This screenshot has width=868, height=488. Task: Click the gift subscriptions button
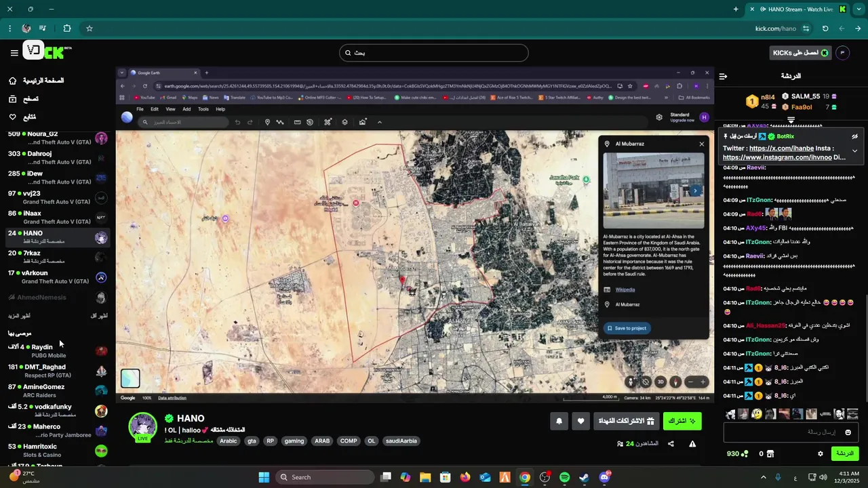pos(627,421)
